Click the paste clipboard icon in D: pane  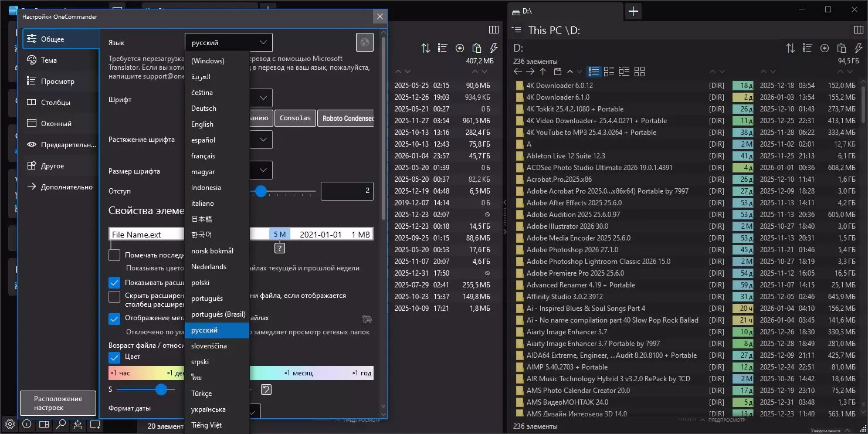(842, 48)
